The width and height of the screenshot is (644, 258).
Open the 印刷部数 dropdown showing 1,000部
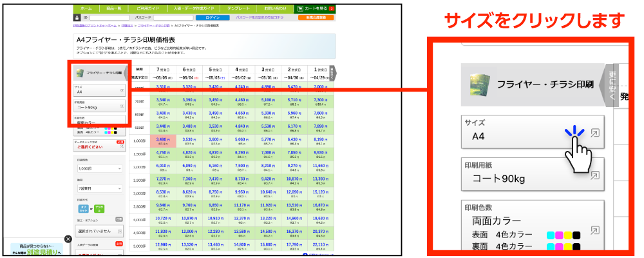(99, 169)
